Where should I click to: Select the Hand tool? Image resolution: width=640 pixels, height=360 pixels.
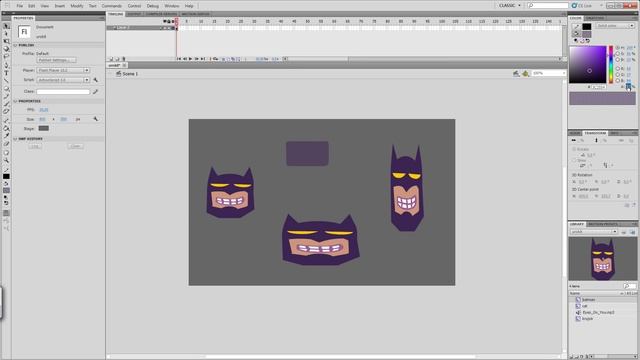click(x=6, y=153)
